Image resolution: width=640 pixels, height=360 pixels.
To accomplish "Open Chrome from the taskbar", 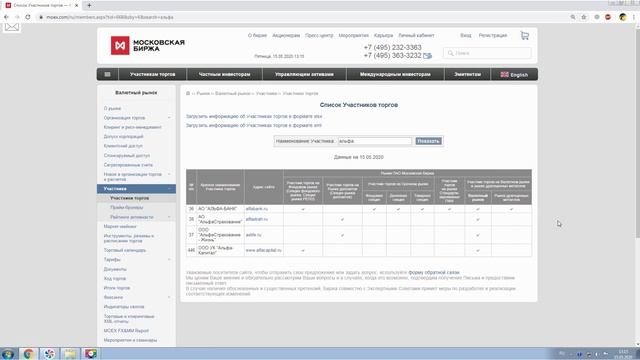I will pos(28,354).
